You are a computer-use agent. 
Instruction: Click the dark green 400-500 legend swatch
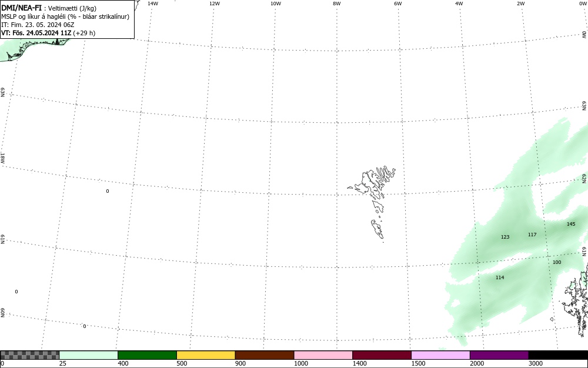coord(147,355)
